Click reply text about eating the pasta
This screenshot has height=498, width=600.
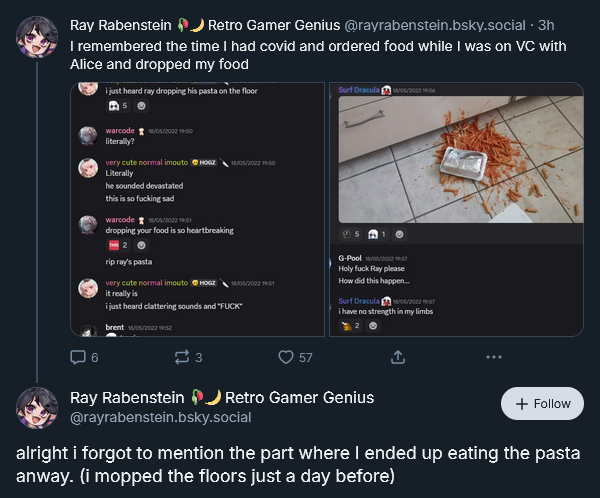pyautogui.click(x=290, y=463)
